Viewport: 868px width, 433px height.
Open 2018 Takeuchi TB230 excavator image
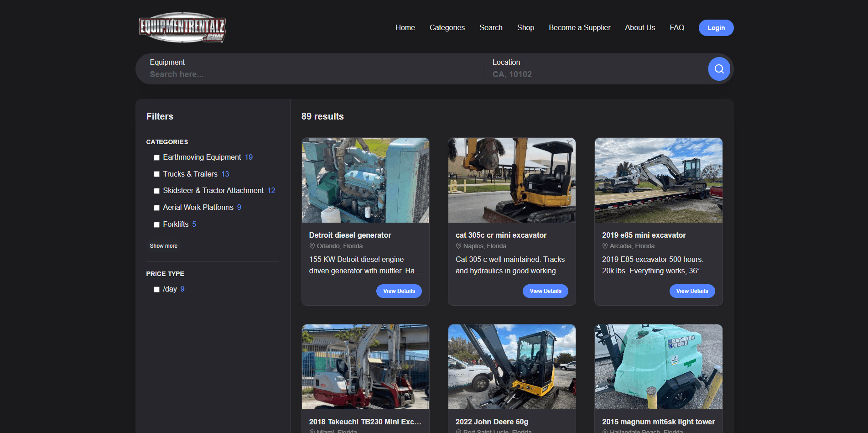coord(365,367)
